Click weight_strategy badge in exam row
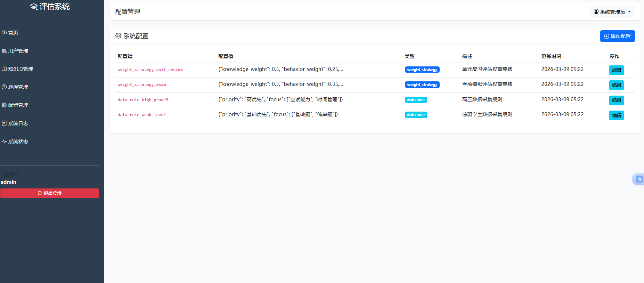Screen dimensions: 644x283 pyautogui.click(x=422, y=84)
